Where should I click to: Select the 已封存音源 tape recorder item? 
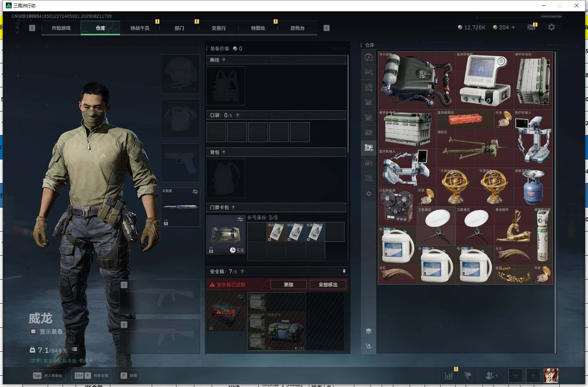click(x=397, y=206)
